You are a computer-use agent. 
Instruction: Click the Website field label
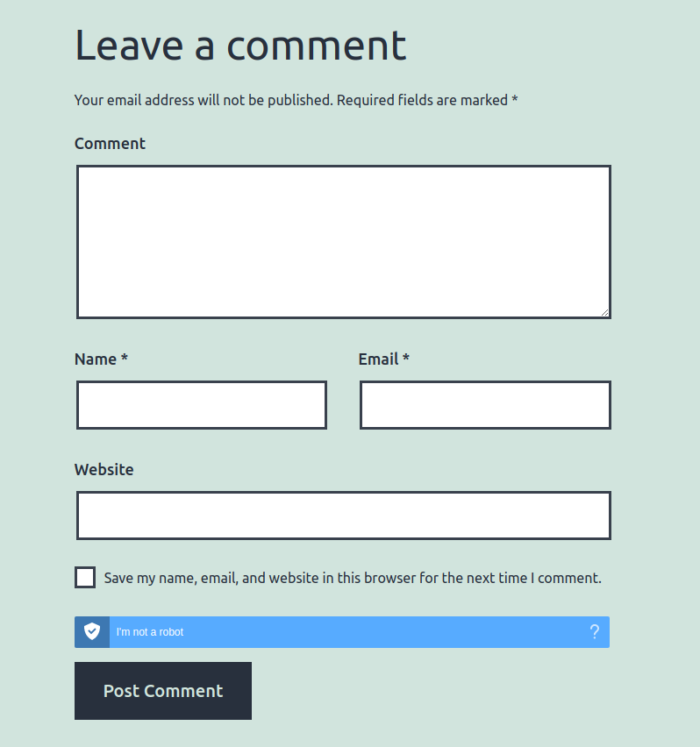pyautogui.click(x=104, y=470)
